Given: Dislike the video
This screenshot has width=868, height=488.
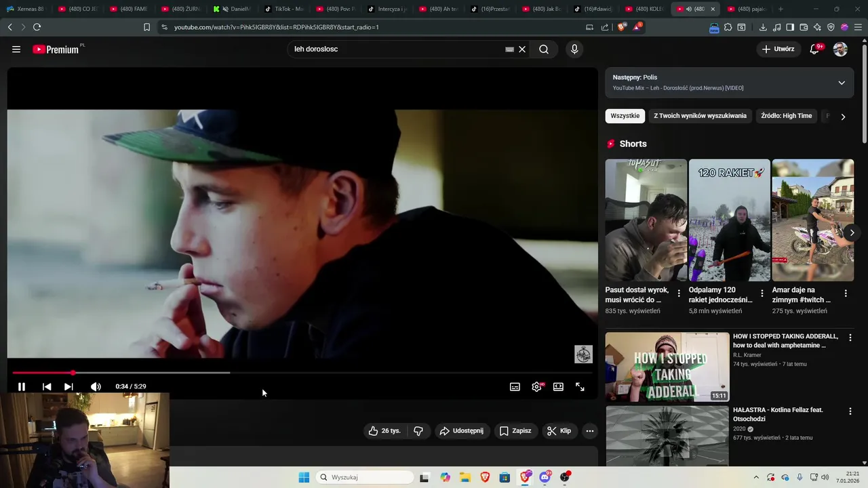Looking at the screenshot, I should click(418, 430).
